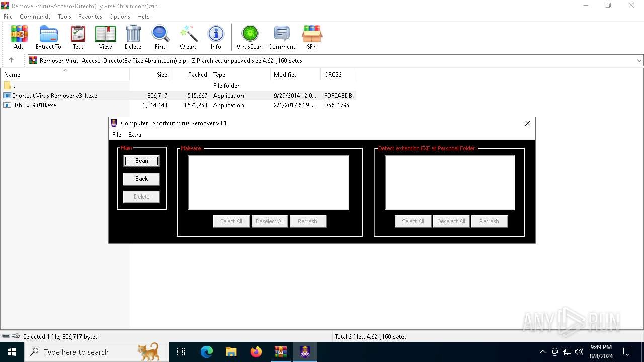
Task: Open File Explorer from the taskbar
Action: pos(231,352)
